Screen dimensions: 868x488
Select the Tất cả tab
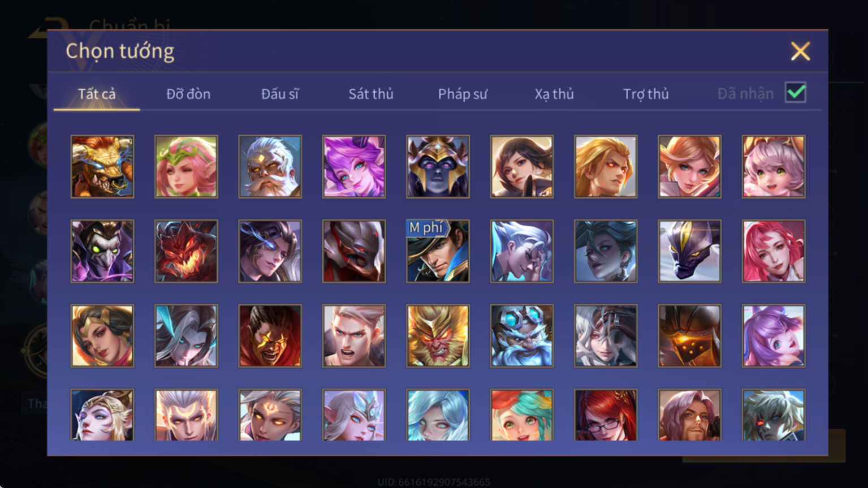97,94
